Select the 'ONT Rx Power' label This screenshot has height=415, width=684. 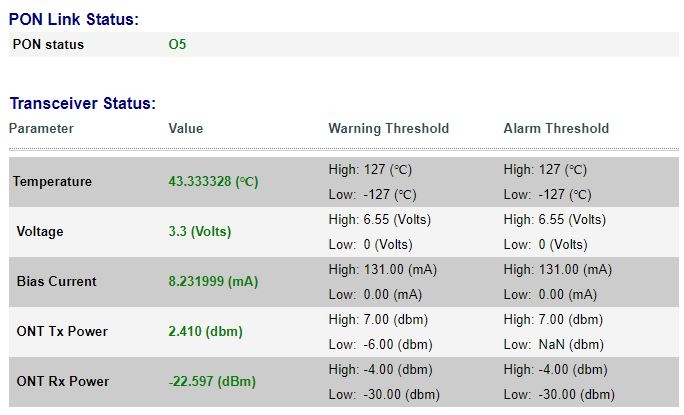[x=63, y=381]
